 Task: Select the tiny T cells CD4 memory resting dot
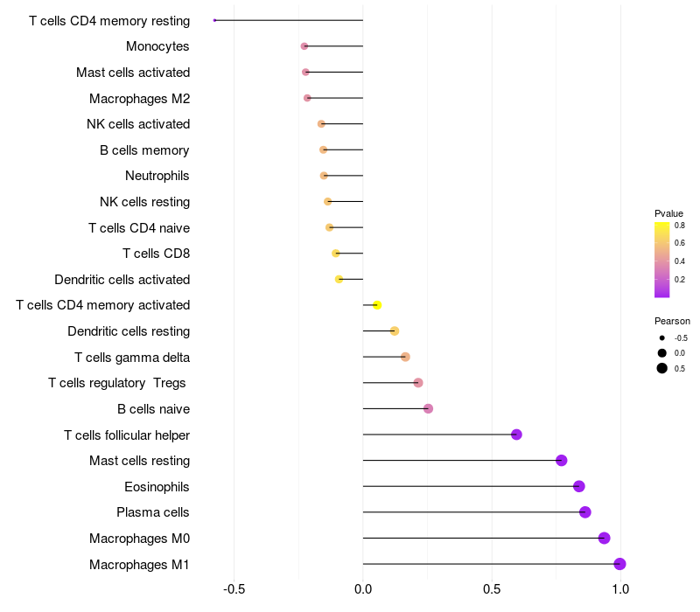[214, 20]
